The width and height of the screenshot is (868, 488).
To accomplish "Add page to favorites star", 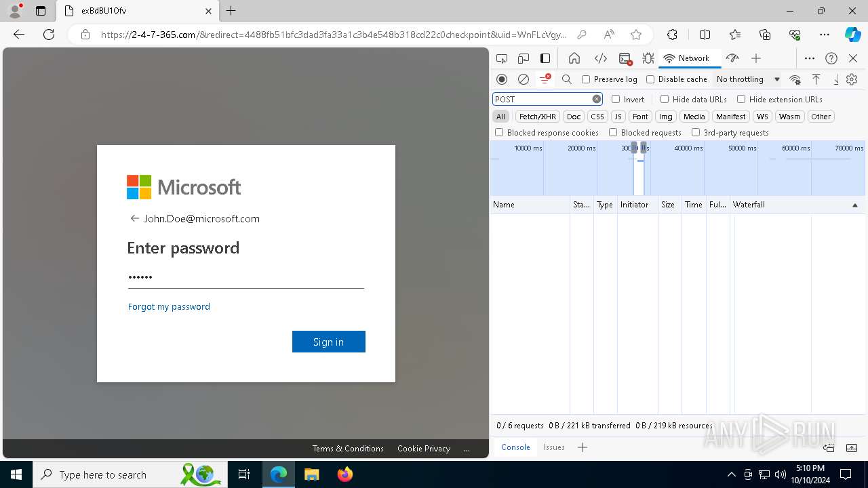I will [x=635, y=35].
